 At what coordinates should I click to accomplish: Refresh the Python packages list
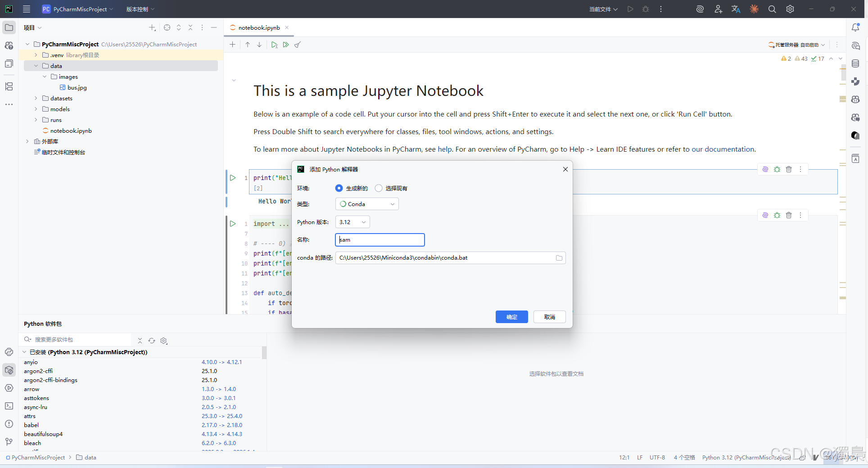pos(152,341)
